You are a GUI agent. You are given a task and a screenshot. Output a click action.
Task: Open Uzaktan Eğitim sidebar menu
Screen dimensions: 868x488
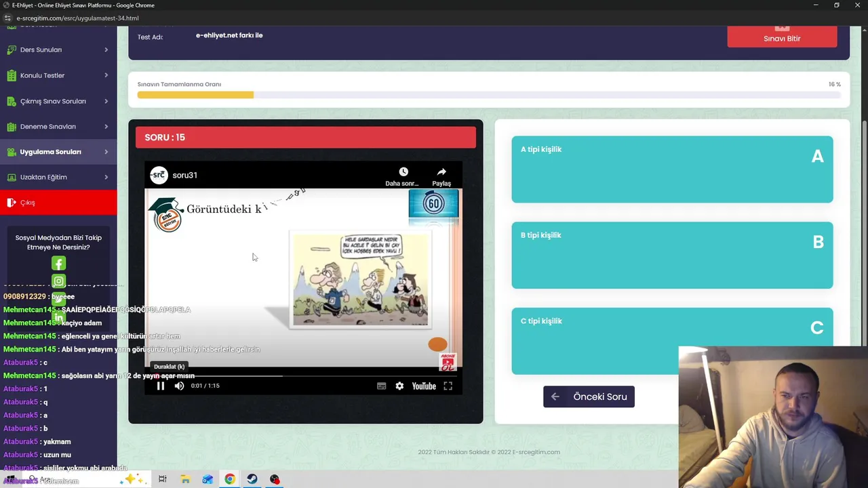coord(58,177)
